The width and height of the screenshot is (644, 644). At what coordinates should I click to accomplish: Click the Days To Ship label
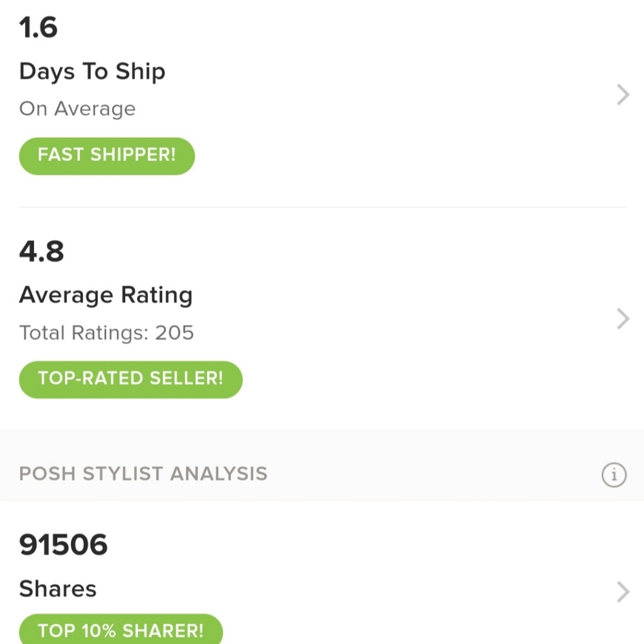click(92, 71)
